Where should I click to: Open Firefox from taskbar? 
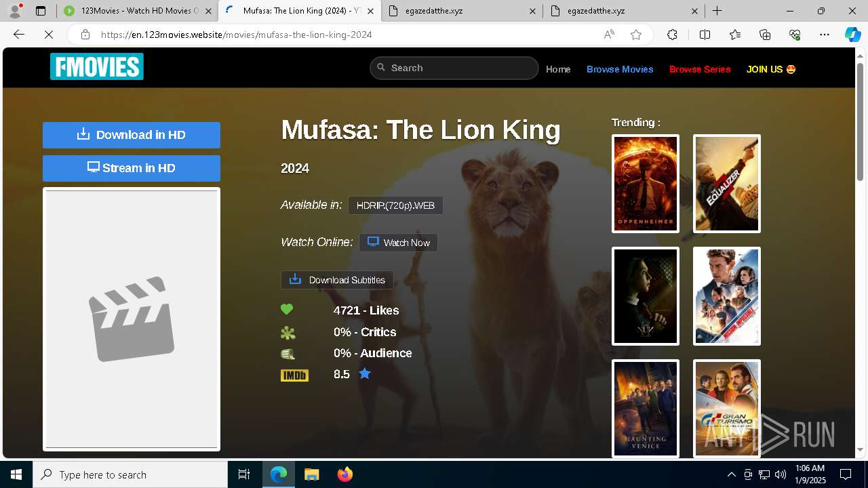[345, 474]
